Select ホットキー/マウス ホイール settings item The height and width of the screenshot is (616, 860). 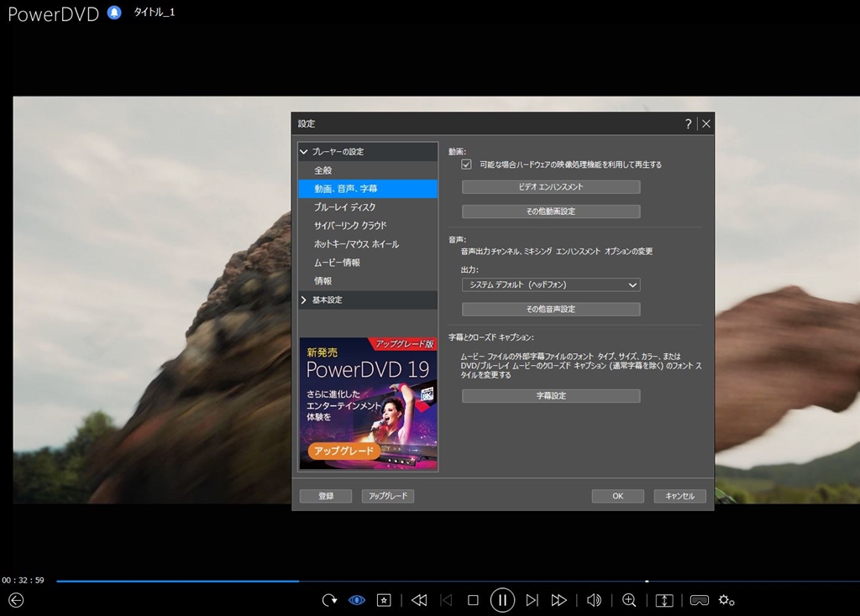point(368,244)
